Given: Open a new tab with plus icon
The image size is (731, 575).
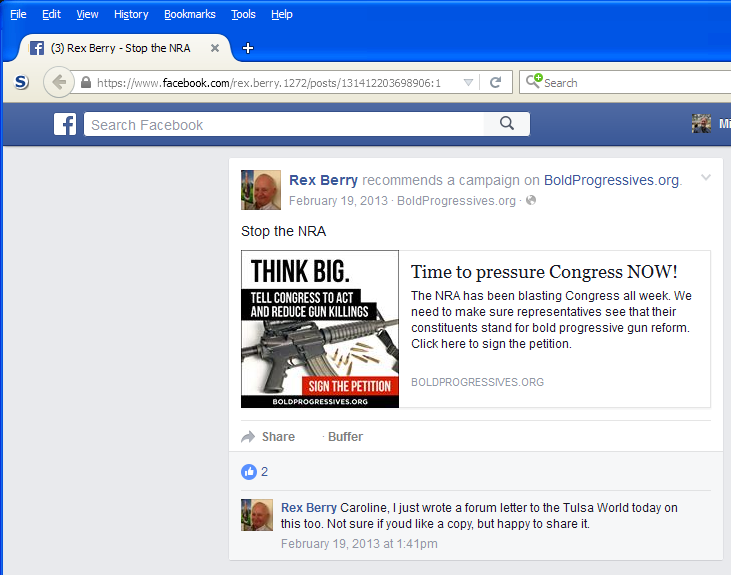Looking at the screenshot, I should tap(248, 48).
